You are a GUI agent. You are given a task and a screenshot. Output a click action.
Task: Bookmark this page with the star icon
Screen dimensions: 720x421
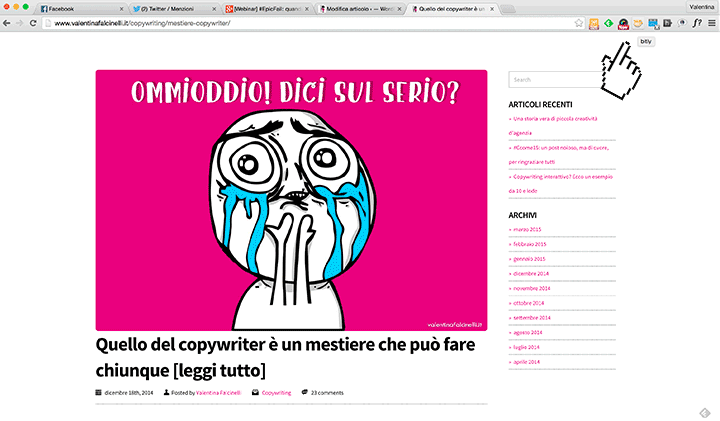(x=579, y=23)
